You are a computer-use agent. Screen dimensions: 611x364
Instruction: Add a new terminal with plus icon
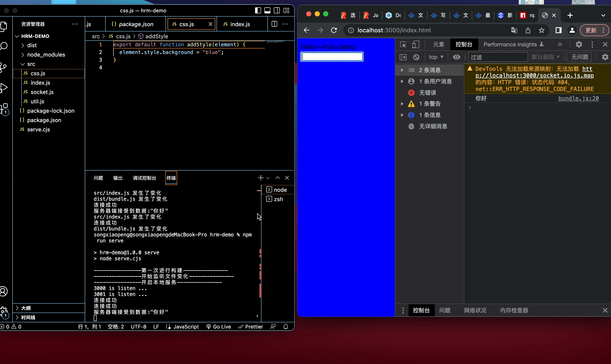pos(261,178)
